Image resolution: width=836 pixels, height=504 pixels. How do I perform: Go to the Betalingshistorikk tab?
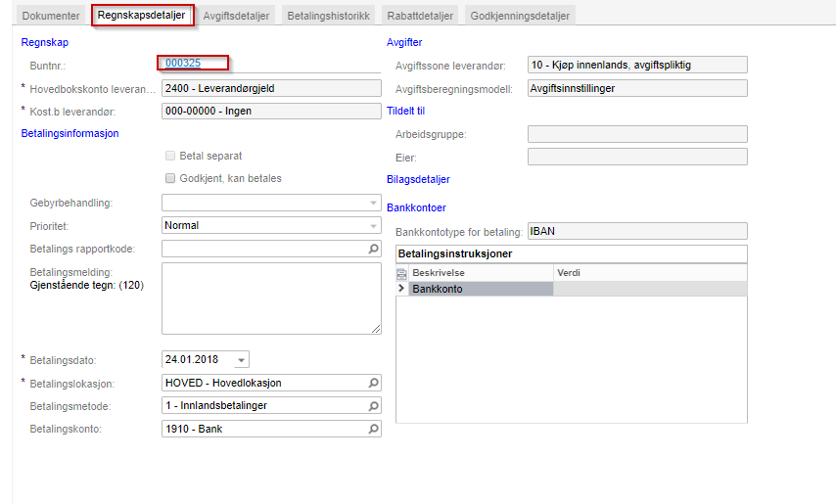pyautogui.click(x=329, y=16)
